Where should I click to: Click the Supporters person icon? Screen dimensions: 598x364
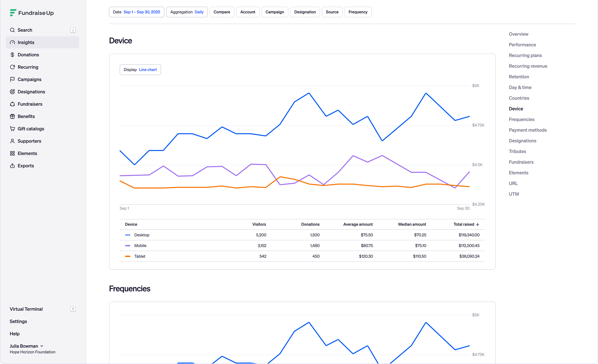point(12,141)
